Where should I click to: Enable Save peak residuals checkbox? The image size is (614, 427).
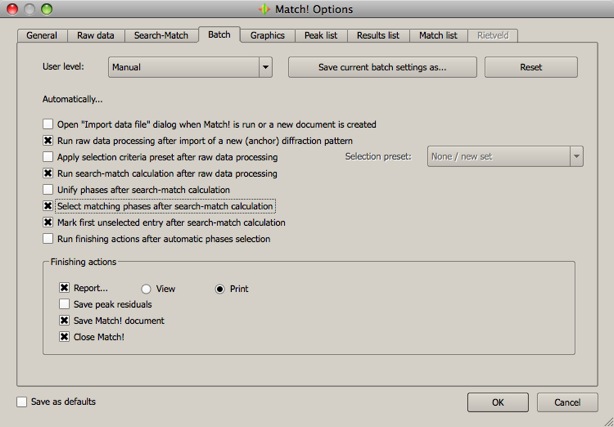click(64, 304)
